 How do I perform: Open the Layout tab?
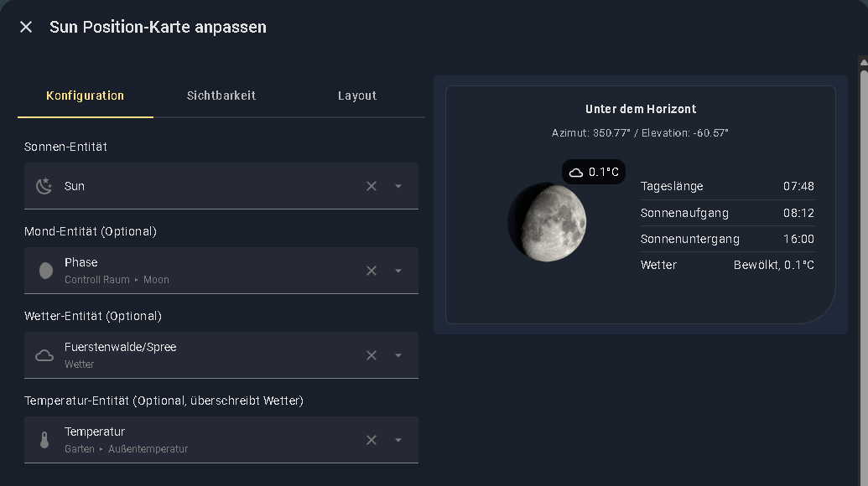pyautogui.click(x=357, y=96)
